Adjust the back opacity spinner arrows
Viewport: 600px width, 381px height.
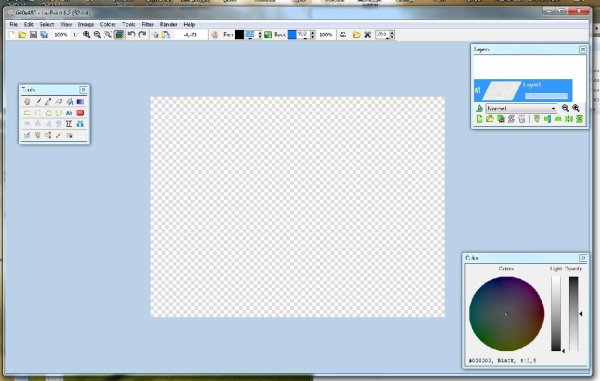point(313,35)
